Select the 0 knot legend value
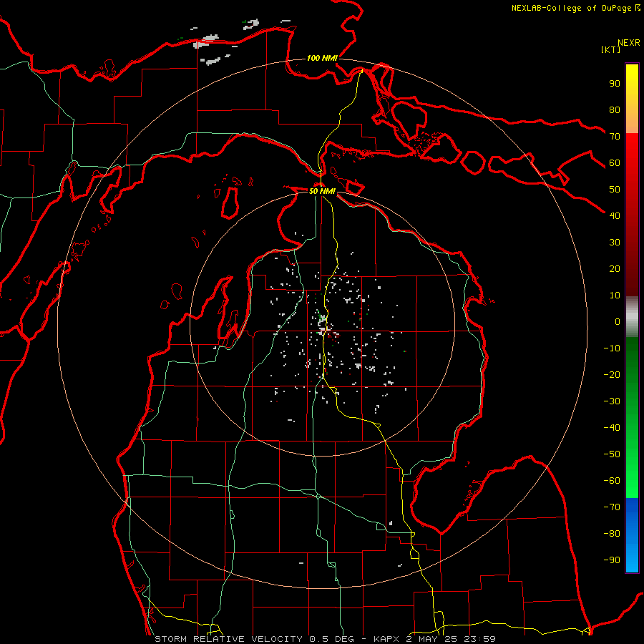The width and height of the screenshot is (644, 644). (x=618, y=322)
